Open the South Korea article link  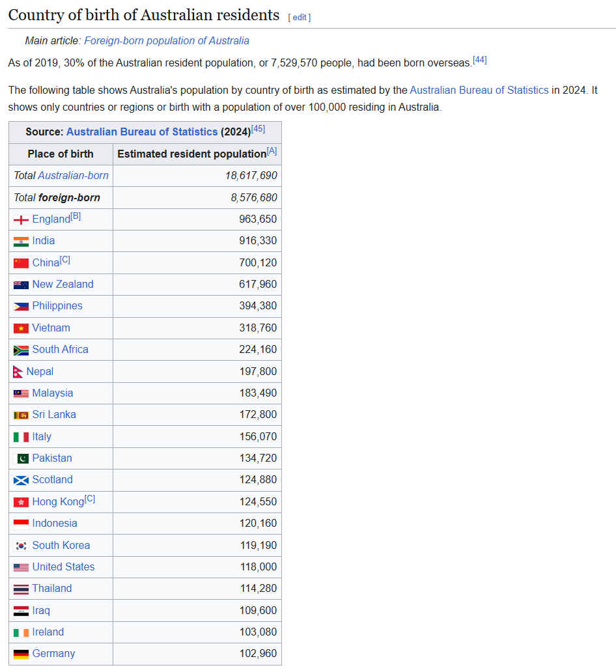61,546
